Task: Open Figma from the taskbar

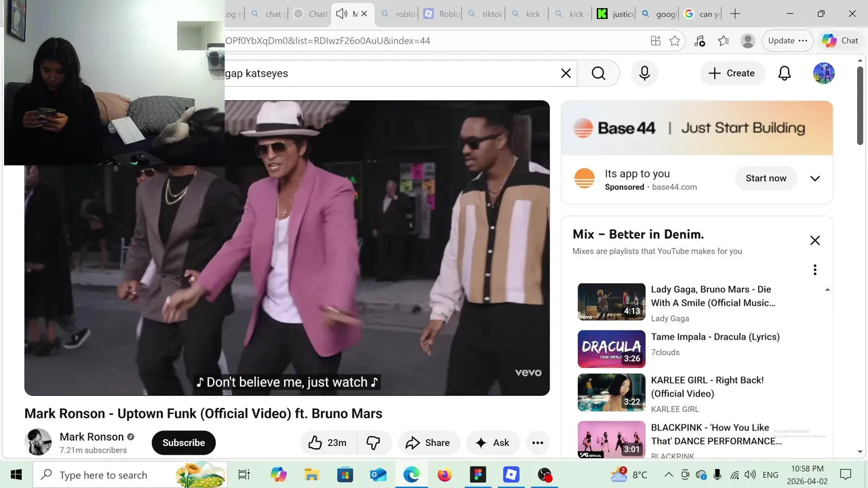Action: (478, 474)
